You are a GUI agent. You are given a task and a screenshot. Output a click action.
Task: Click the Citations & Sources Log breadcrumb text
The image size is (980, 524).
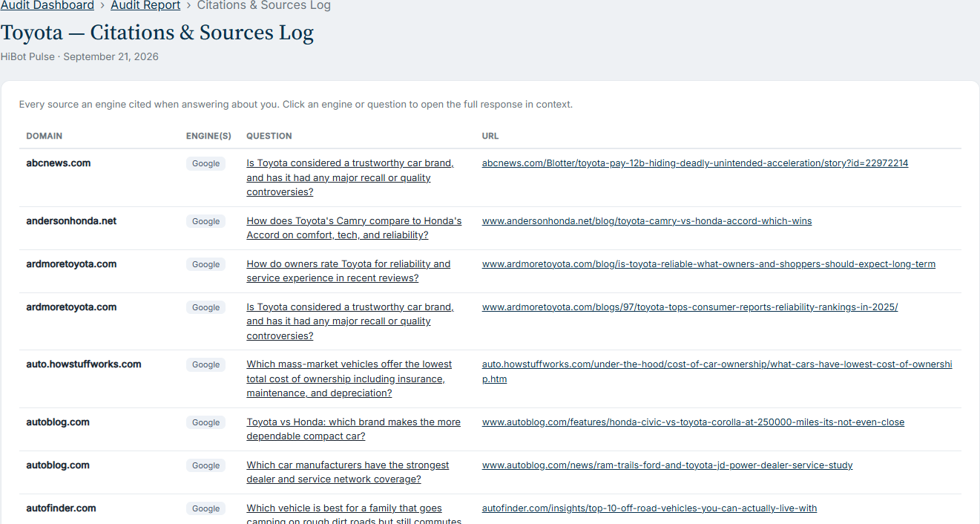(x=264, y=6)
